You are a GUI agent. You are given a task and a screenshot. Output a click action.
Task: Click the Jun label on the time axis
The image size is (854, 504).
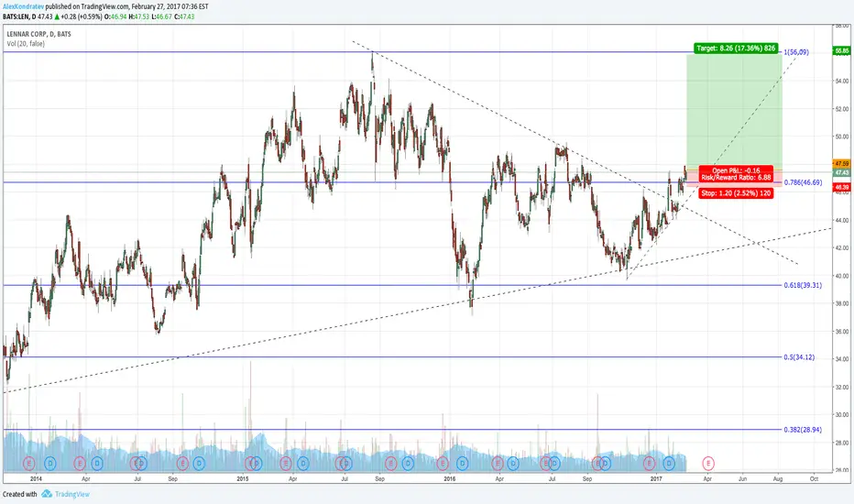(742, 479)
